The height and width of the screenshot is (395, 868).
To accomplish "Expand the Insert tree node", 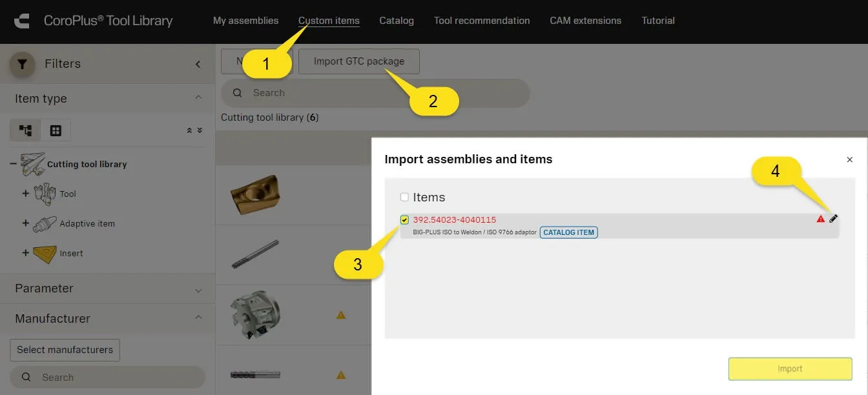I will [x=26, y=253].
